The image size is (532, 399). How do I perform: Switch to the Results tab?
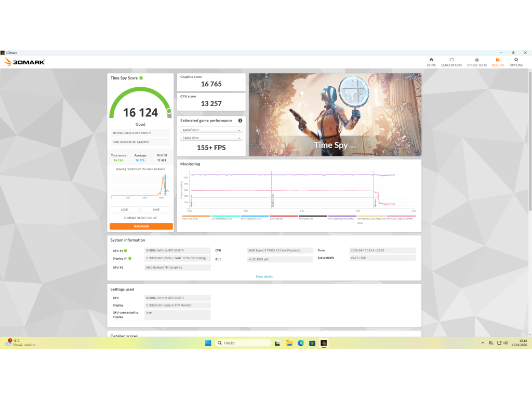pyautogui.click(x=498, y=62)
